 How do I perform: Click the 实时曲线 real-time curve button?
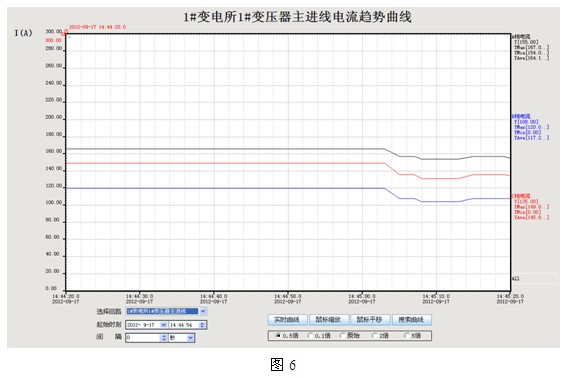point(287,320)
